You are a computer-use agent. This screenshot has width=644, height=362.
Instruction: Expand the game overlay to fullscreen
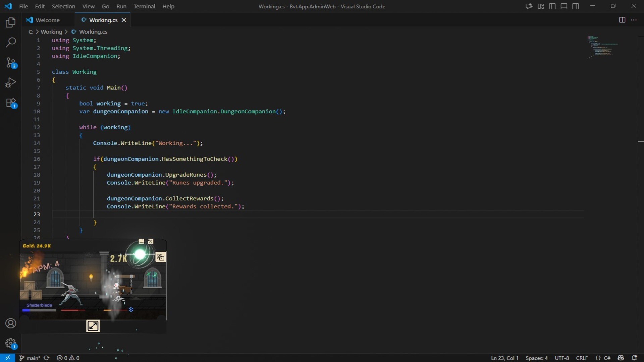point(93,325)
